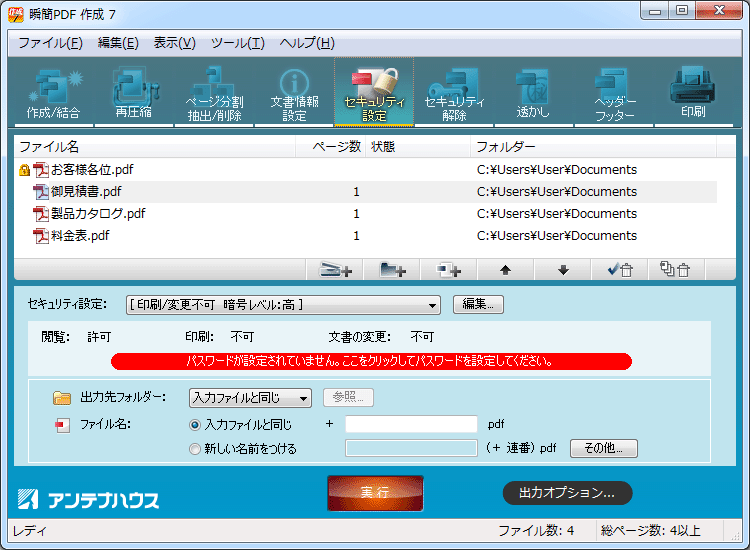Open the 作成/結合 tool

(54, 93)
